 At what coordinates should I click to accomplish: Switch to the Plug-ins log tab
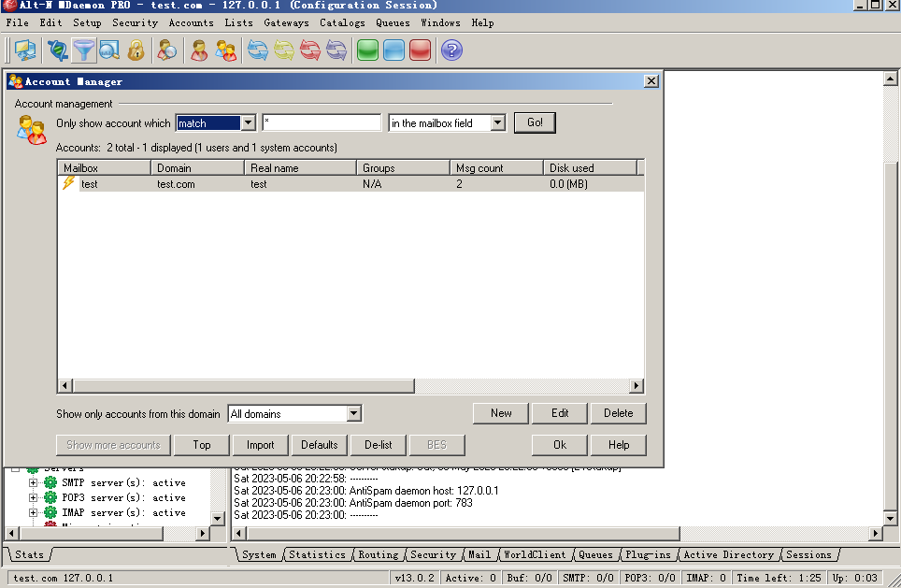[x=648, y=554]
